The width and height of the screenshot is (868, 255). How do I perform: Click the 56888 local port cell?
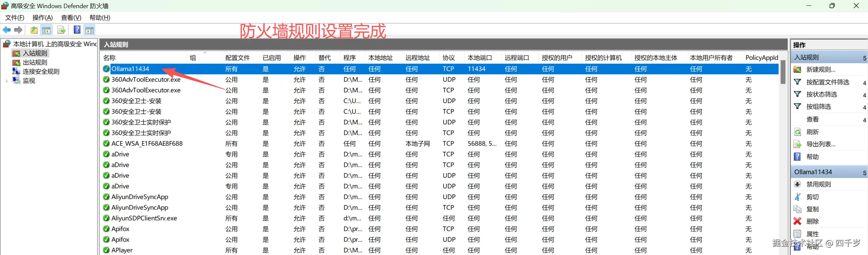[482, 144]
